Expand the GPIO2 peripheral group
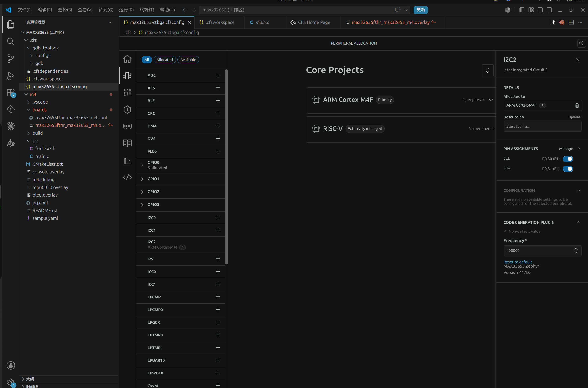 [142, 192]
